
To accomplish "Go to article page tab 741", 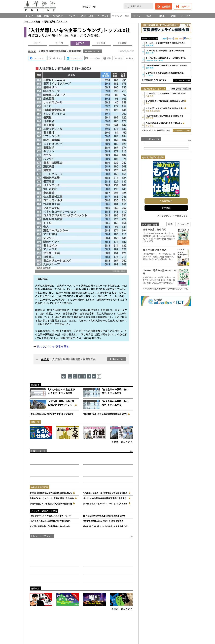I will [x=101, y=43].
